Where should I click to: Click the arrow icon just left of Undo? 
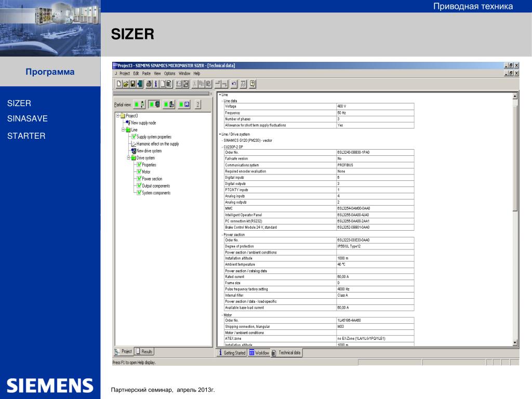[224, 84]
